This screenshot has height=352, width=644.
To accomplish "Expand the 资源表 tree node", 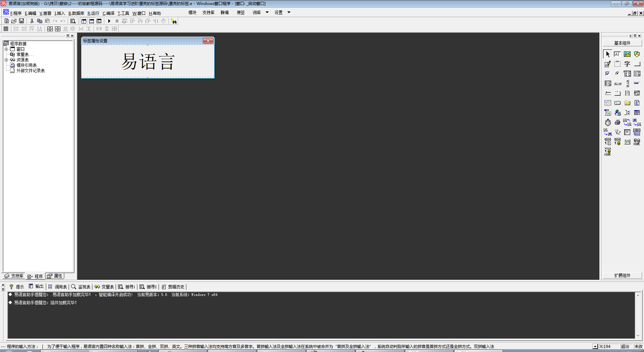I will coord(6,60).
